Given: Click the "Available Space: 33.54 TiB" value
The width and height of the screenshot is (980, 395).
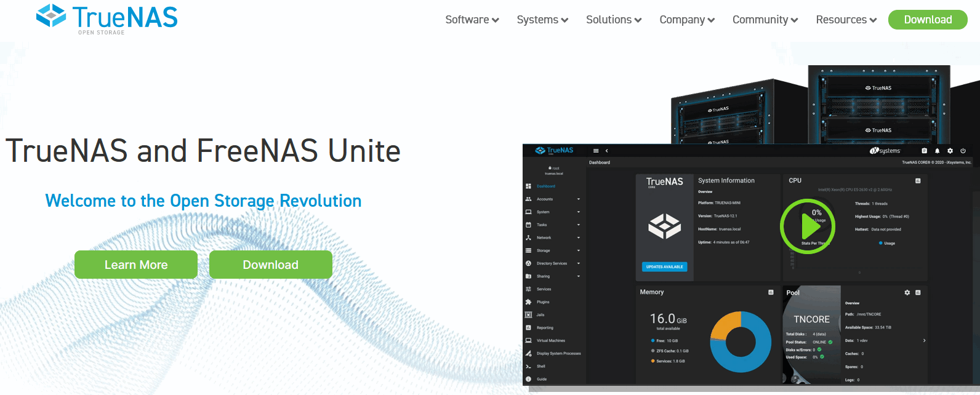Looking at the screenshot, I should coord(868,327).
